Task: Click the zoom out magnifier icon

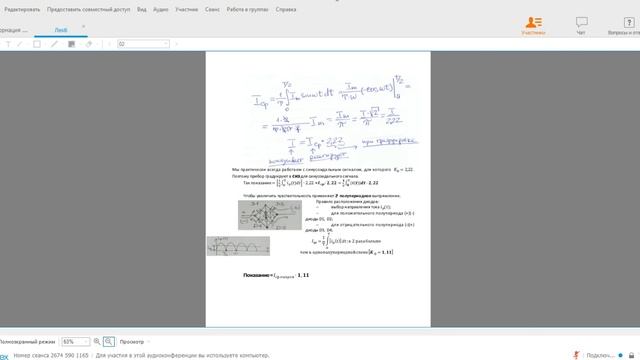Action: tap(109, 342)
